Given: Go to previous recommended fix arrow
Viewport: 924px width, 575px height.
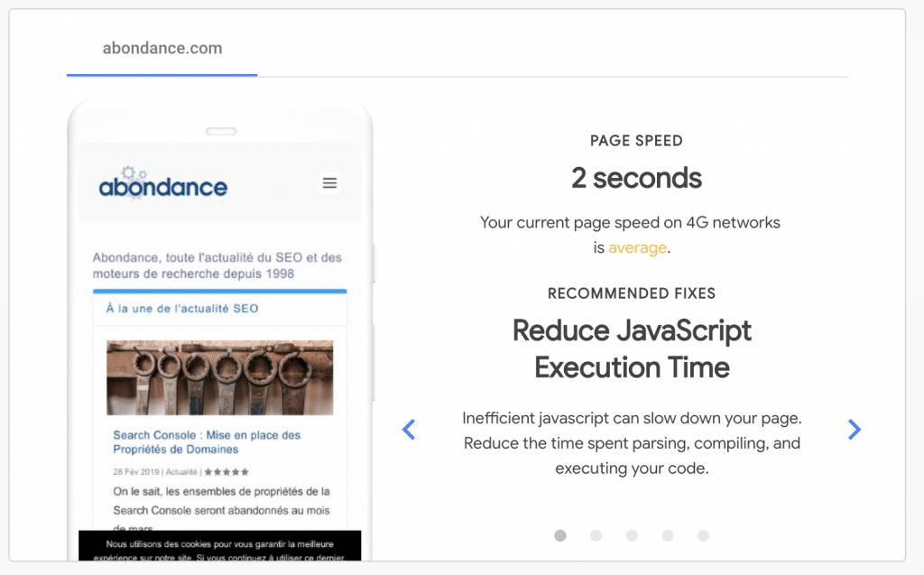Looking at the screenshot, I should [x=409, y=430].
